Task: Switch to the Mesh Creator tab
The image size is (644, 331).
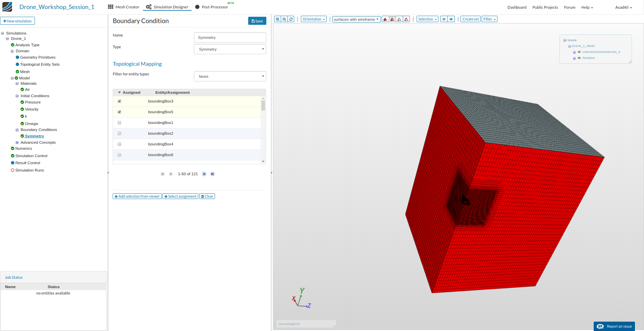Action: point(123,7)
